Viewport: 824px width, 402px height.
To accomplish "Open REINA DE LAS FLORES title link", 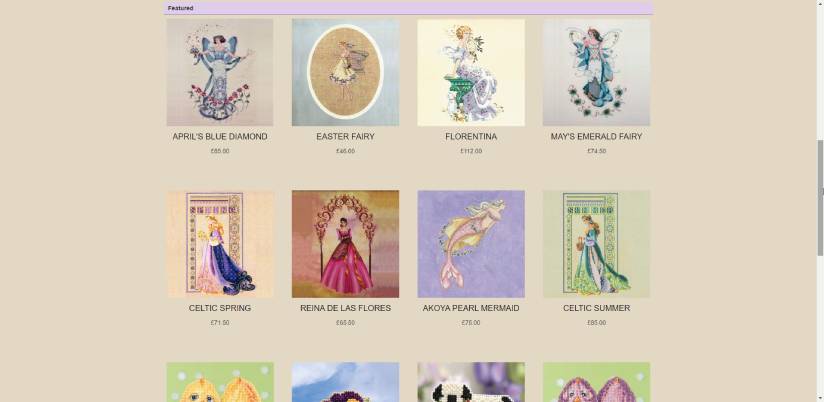I will coord(345,308).
